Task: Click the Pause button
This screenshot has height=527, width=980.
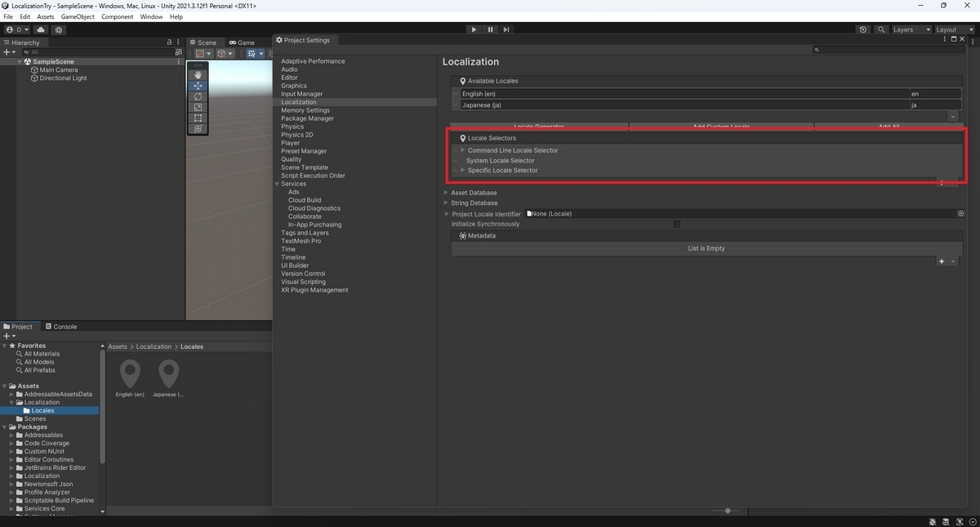Action: click(490, 29)
